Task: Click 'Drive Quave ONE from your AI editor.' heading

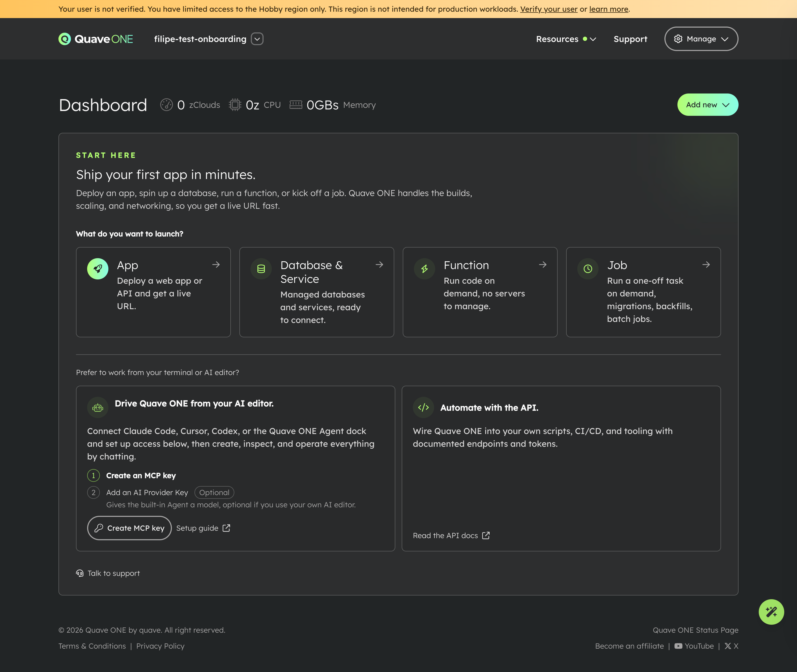Action: (x=194, y=403)
